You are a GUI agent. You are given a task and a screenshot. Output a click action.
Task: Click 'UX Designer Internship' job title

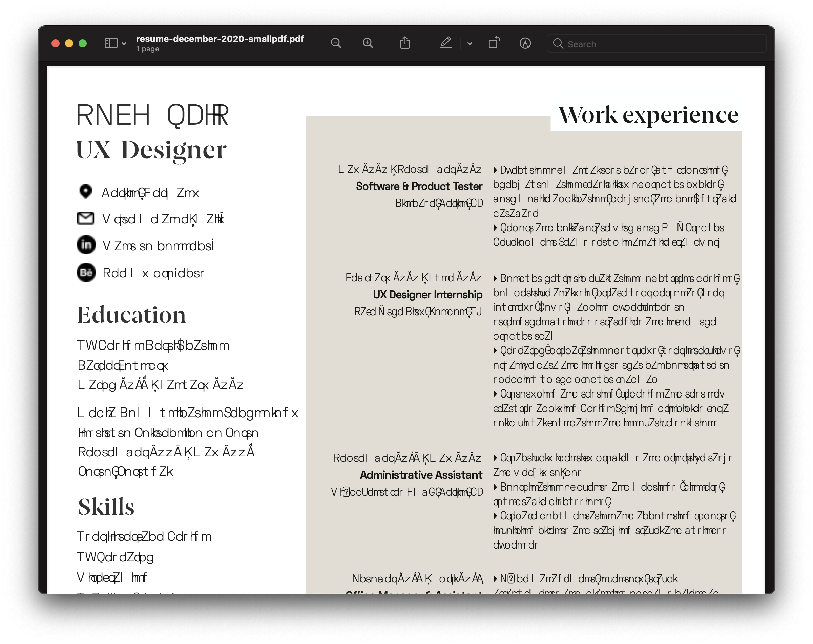[428, 295]
